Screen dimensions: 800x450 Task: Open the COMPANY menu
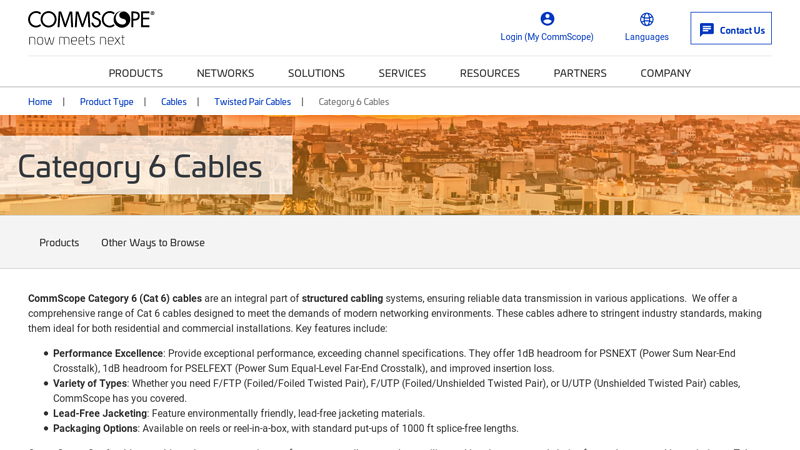point(666,73)
